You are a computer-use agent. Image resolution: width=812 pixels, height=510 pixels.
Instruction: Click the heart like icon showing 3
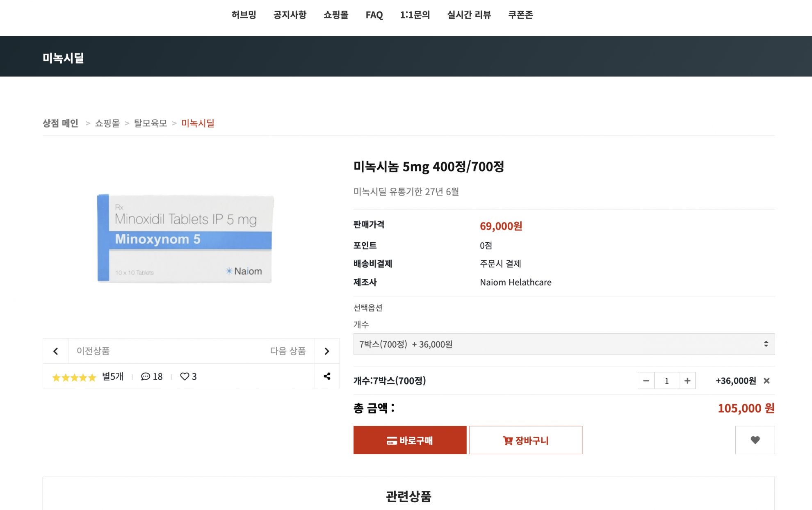185,376
